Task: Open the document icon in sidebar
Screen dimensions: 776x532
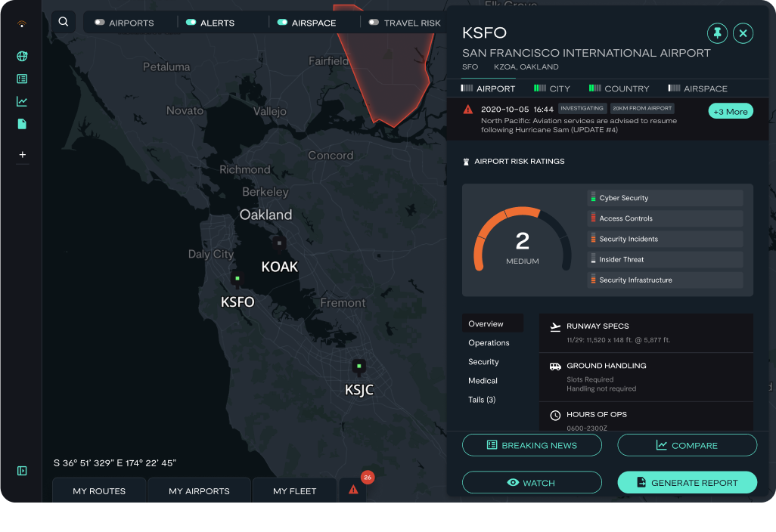Action: click(x=22, y=124)
